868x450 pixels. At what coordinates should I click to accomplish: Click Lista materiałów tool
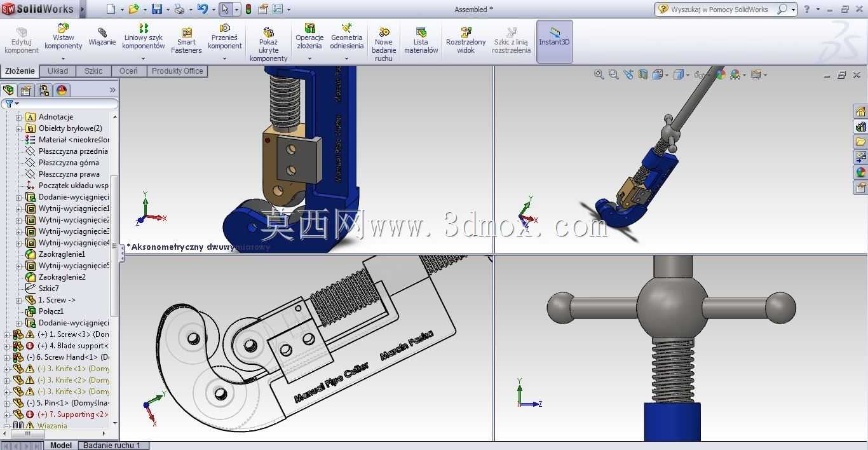point(421,41)
